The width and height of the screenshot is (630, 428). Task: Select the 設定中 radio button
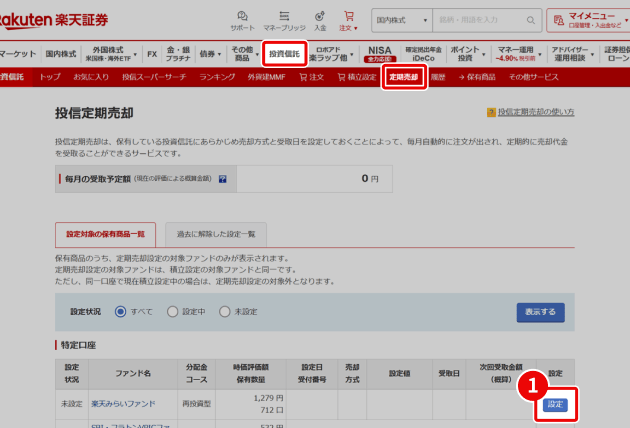point(172,311)
